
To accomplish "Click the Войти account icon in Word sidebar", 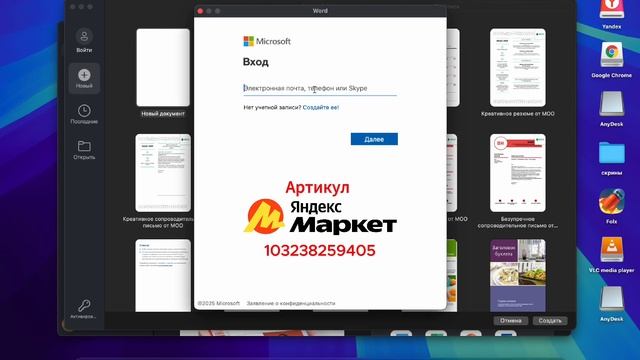I will point(84,37).
